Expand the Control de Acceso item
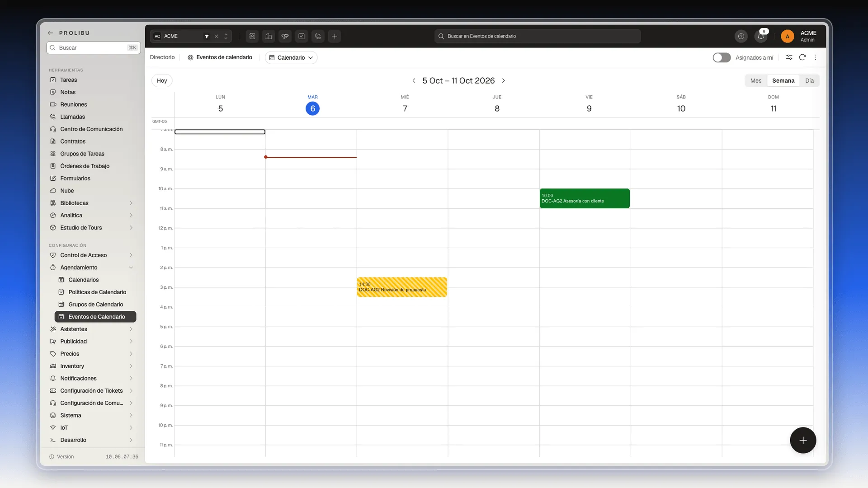 tap(131, 255)
